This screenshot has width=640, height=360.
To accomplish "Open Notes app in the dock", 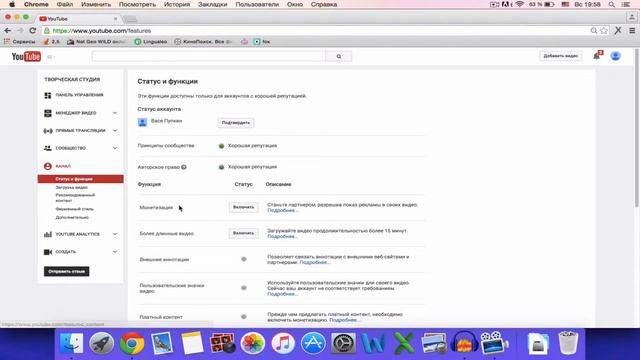I will coord(192,343).
